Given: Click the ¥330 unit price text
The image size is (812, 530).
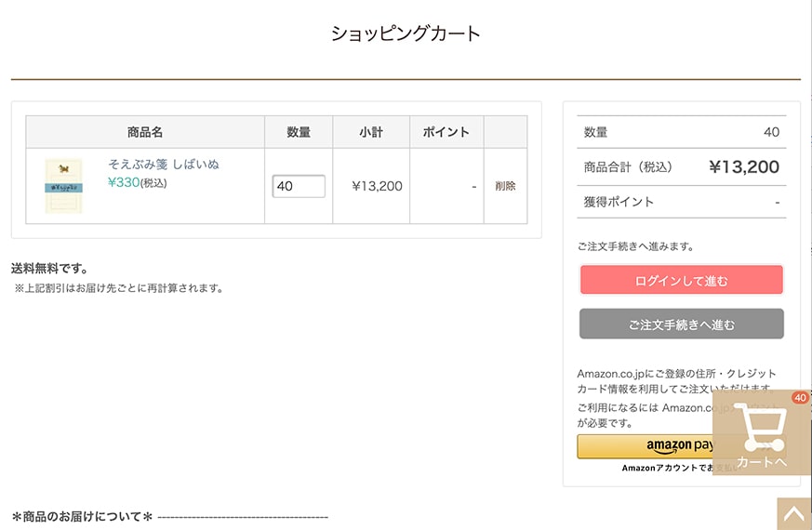Looking at the screenshot, I should [x=124, y=182].
